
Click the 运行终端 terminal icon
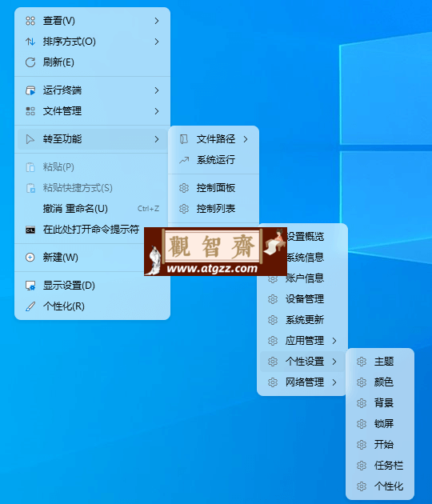pyautogui.click(x=30, y=90)
